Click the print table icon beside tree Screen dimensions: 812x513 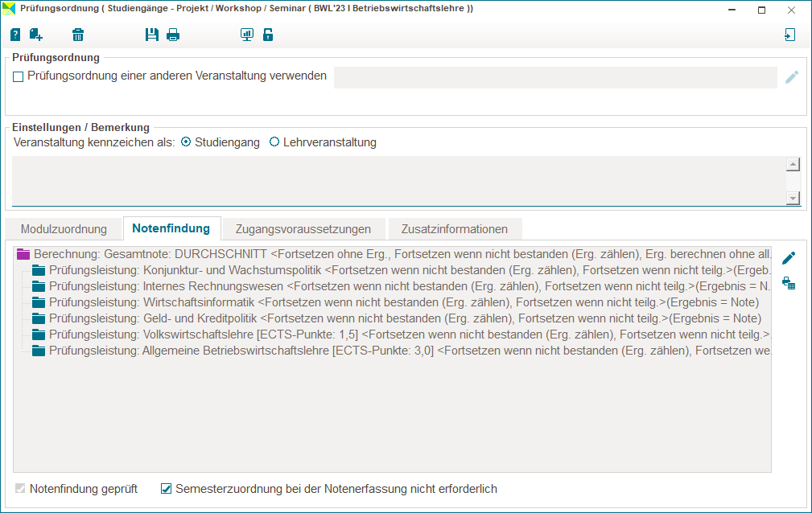point(789,283)
